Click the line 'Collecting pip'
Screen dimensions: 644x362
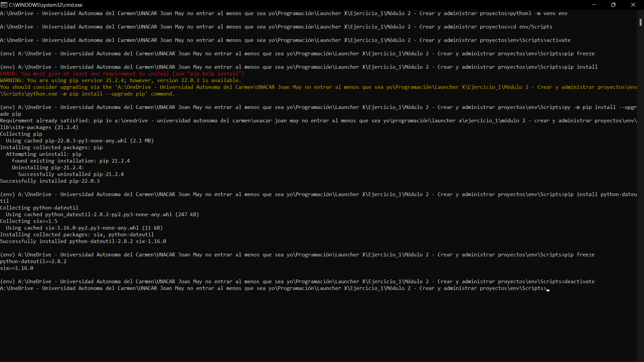pyautogui.click(x=21, y=134)
